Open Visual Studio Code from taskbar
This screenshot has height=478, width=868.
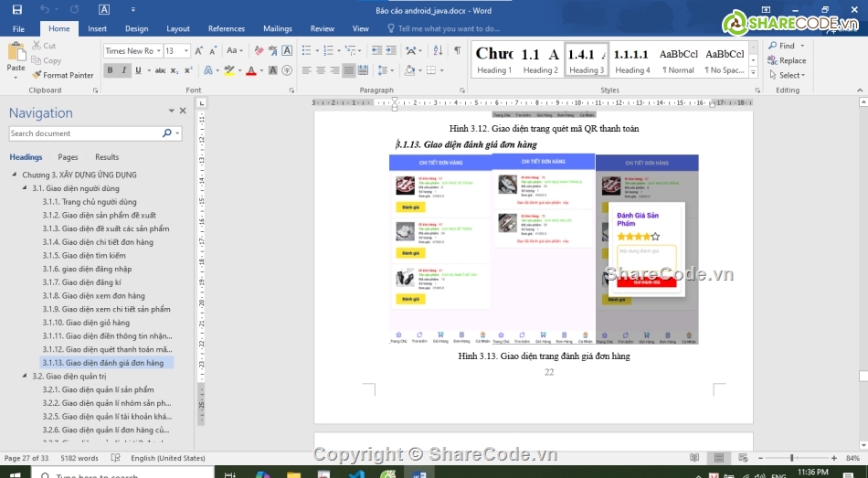point(356,475)
